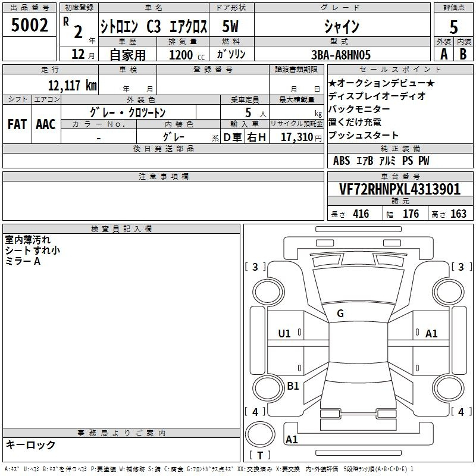
Task: Click the [4] tire mark nearest B1
Action: coord(255,412)
